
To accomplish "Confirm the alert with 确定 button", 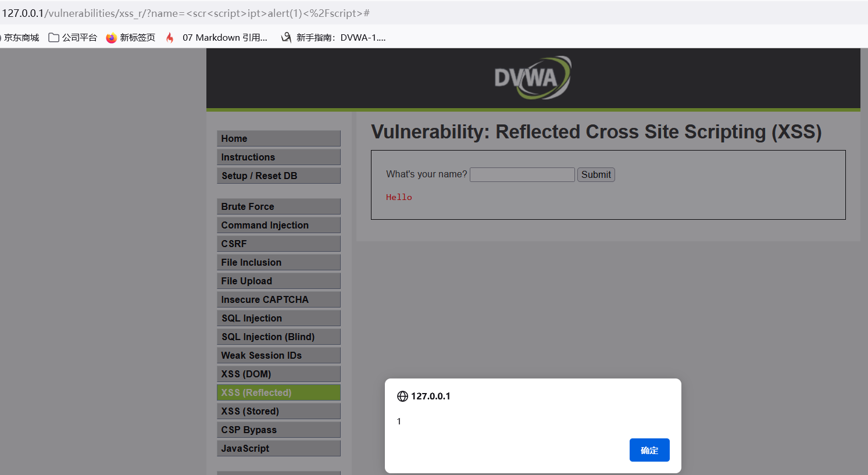I will [649, 450].
